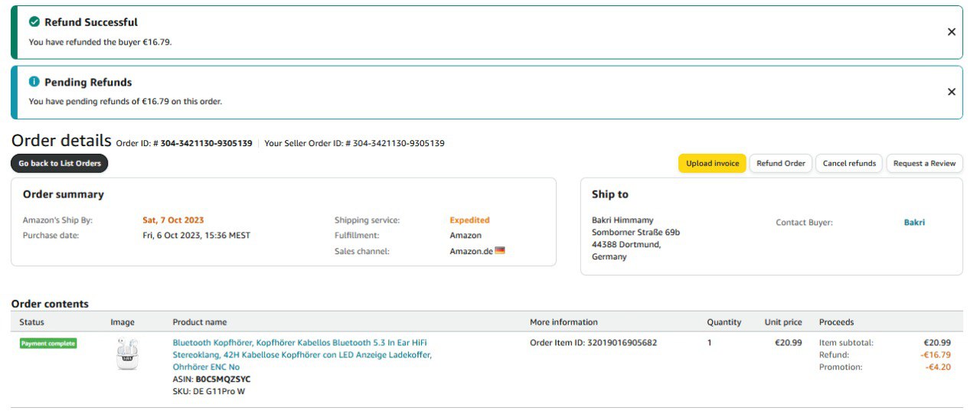Click the Refund Order button
Viewport: 980px width, 414px height.
[780, 163]
